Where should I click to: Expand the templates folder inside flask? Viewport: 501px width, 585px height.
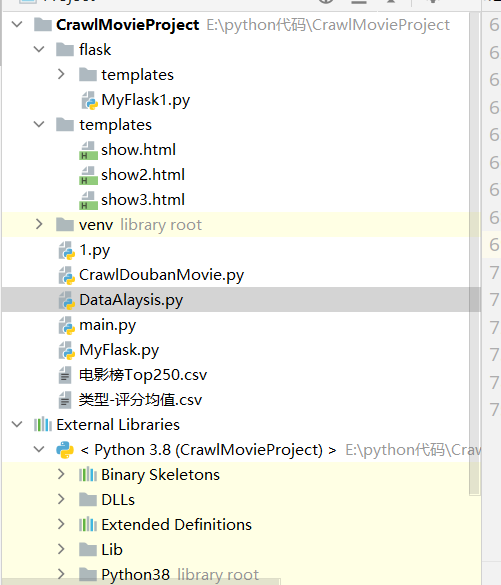pos(62,74)
